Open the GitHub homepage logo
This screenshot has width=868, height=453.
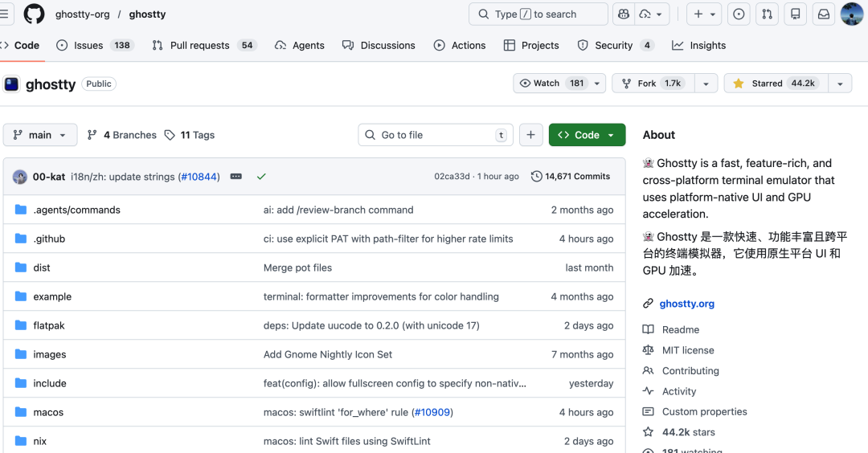[x=34, y=14]
